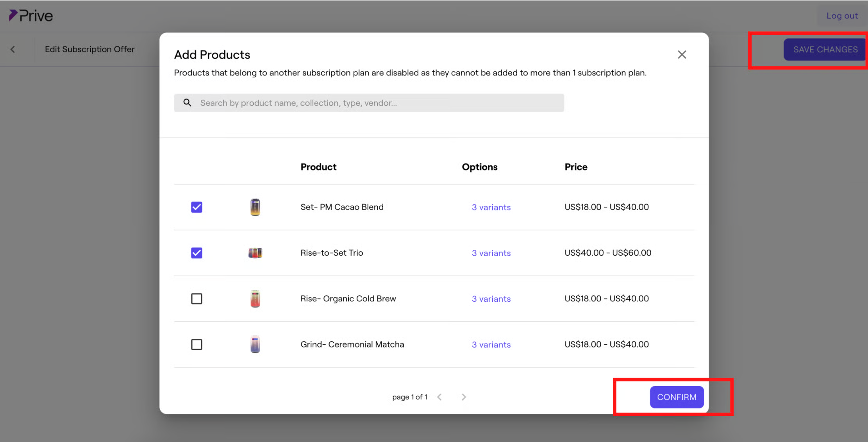Show variants for Grind- Ceremonial Matcha
868x442 pixels.
[491, 345]
